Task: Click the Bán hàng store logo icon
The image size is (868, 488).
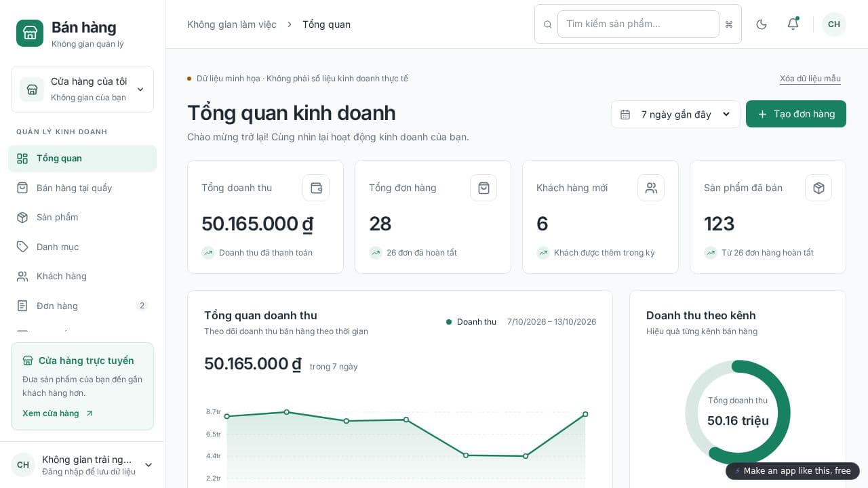Action: click(30, 33)
